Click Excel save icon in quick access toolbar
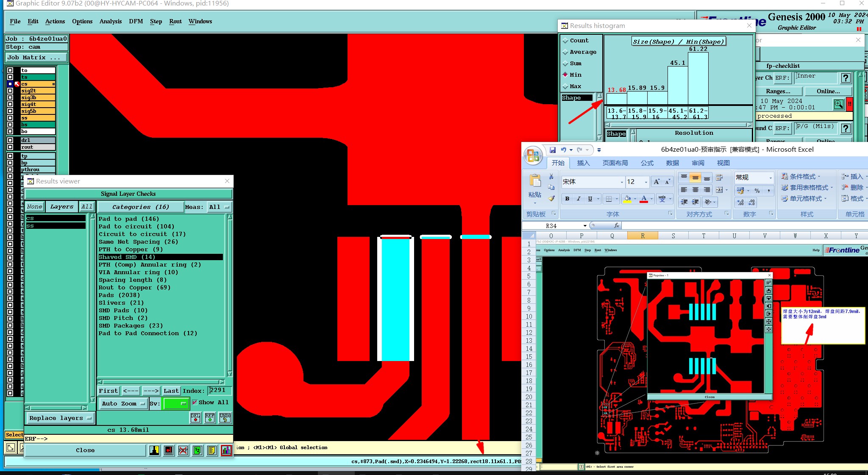Screen dimensions: 868x475 pos(552,150)
